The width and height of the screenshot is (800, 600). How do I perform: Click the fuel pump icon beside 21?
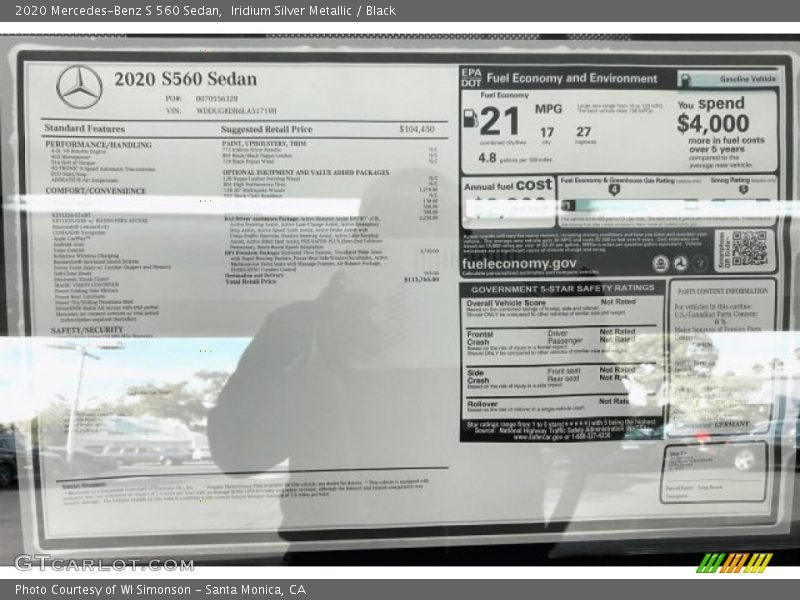470,118
